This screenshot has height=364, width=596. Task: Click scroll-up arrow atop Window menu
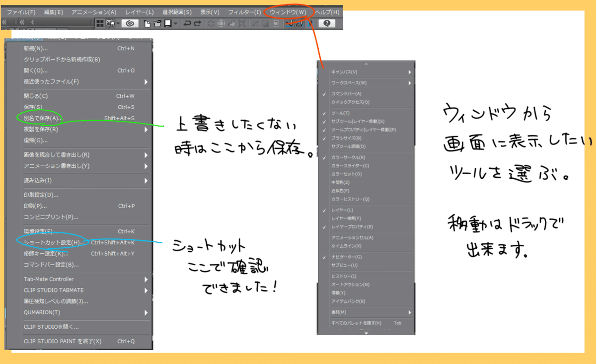click(366, 64)
